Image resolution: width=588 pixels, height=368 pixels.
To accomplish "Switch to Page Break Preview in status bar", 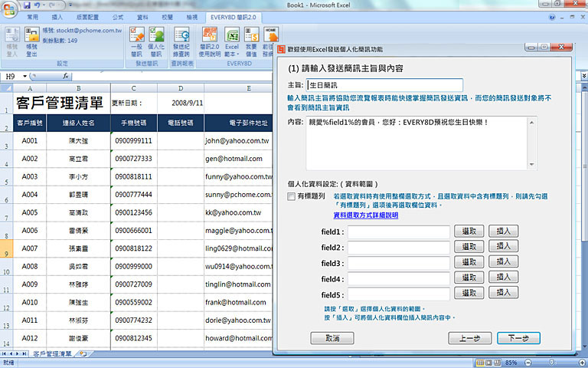I will point(497,363).
